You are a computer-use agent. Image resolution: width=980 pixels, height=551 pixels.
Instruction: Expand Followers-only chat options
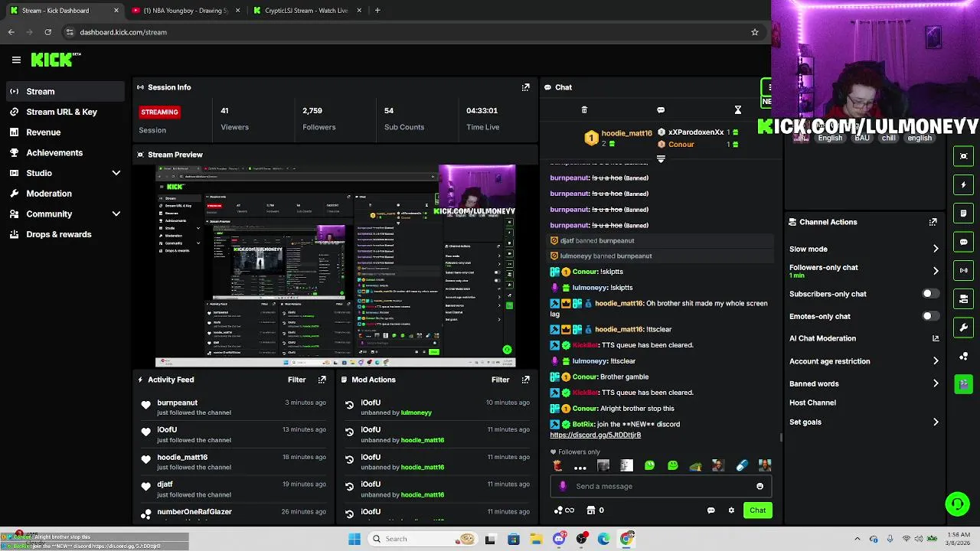(936, 271)
